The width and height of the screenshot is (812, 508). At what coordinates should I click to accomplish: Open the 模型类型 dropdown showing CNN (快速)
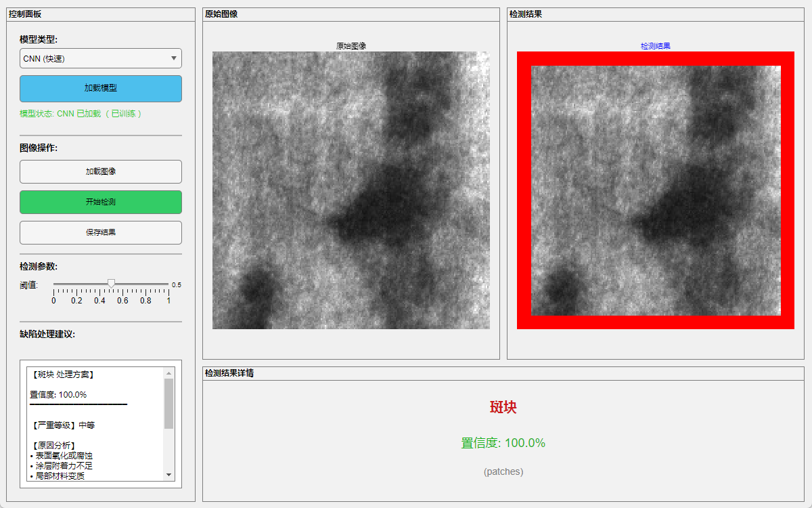100,59
